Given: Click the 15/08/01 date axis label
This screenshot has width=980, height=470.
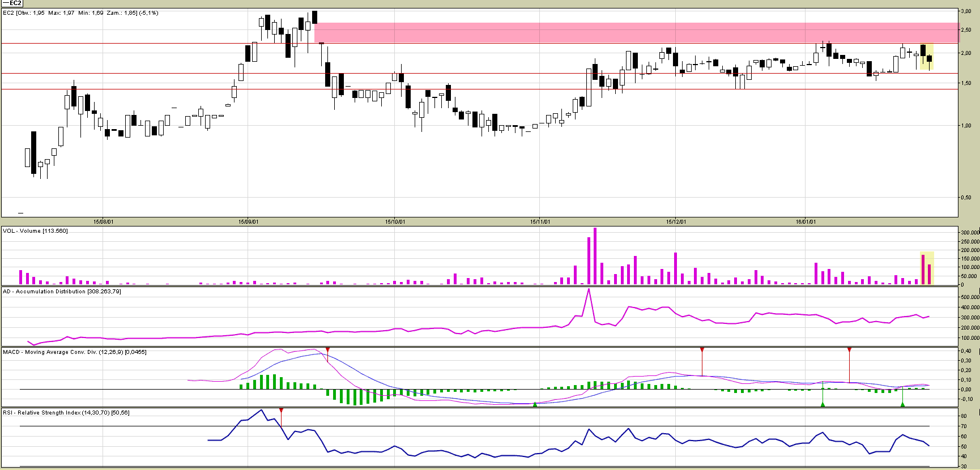Looking at the screenshot, I should click(x=103, y=222).
